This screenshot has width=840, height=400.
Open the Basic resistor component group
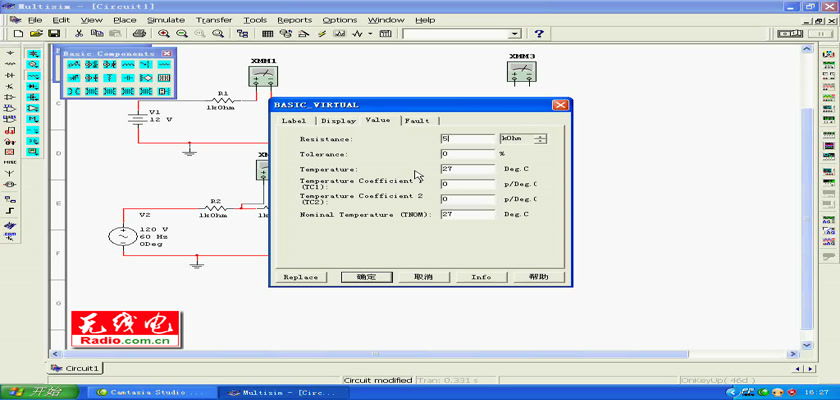point(10,64)
